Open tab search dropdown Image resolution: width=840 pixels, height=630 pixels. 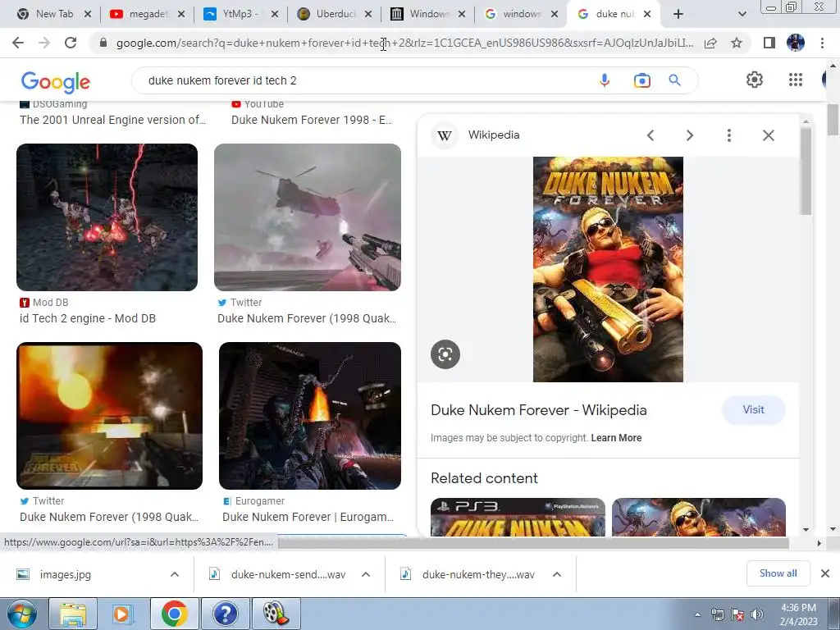click(x=742, y=15)
